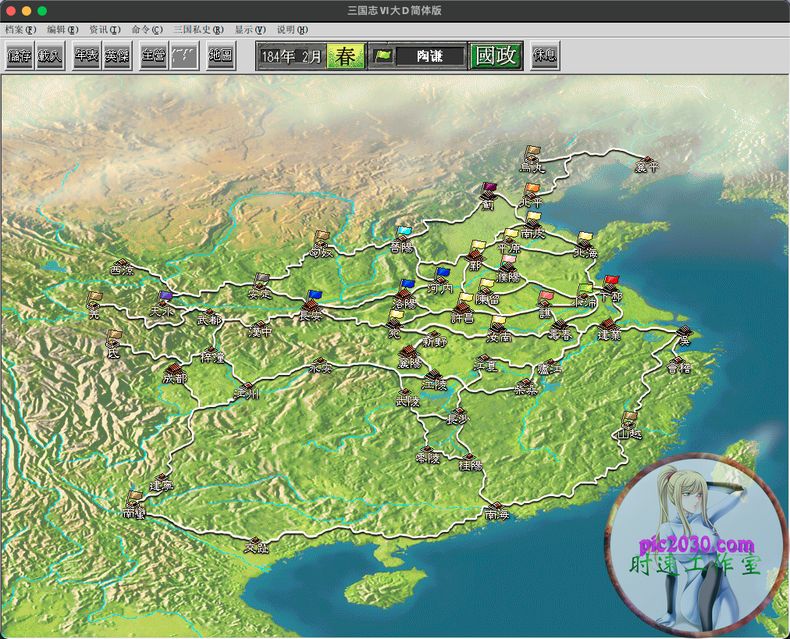Select the 江陵 city icon
Viewport: 790px width, 639px height.
click(434, 379)
